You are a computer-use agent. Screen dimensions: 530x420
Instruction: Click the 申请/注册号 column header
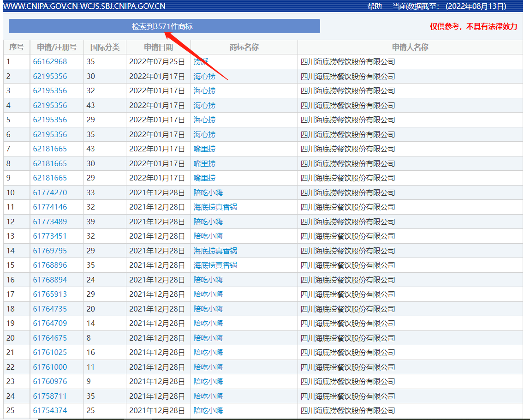click(57, 47)
